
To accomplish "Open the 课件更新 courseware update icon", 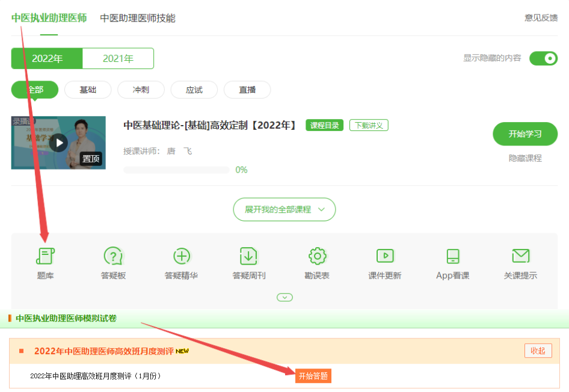I will (385, 257).
